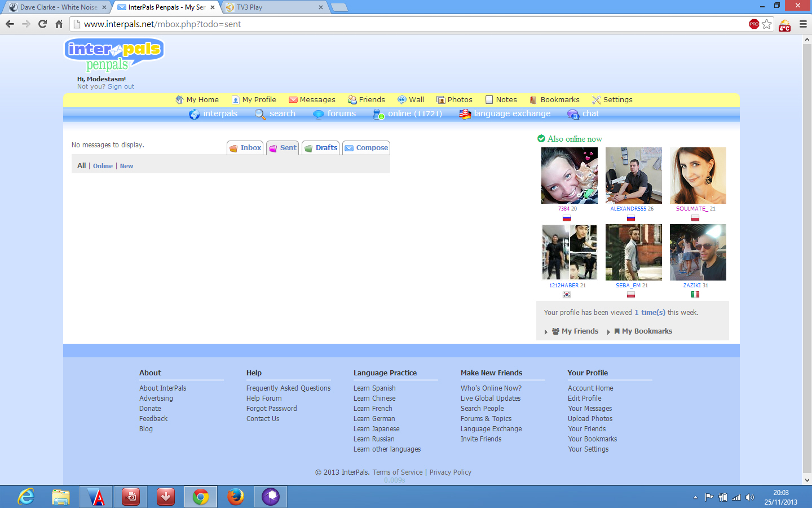812x508 pixels.
Task: Open ZAZIKI profile photo
Action: point(698,252)
